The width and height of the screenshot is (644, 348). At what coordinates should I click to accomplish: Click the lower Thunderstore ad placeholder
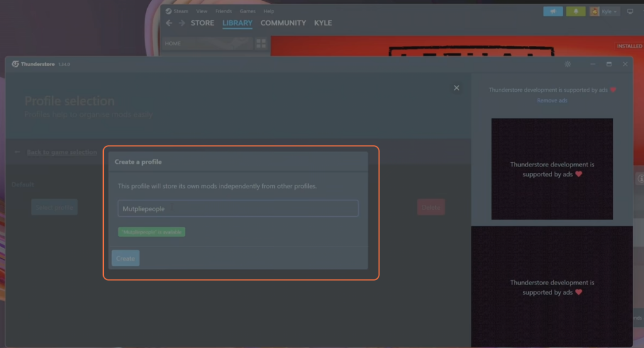point(552,287)
